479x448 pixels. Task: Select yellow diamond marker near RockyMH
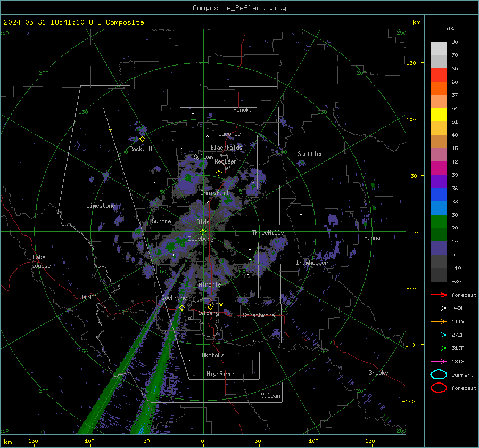pyautogui.click(x=142, y=139)
